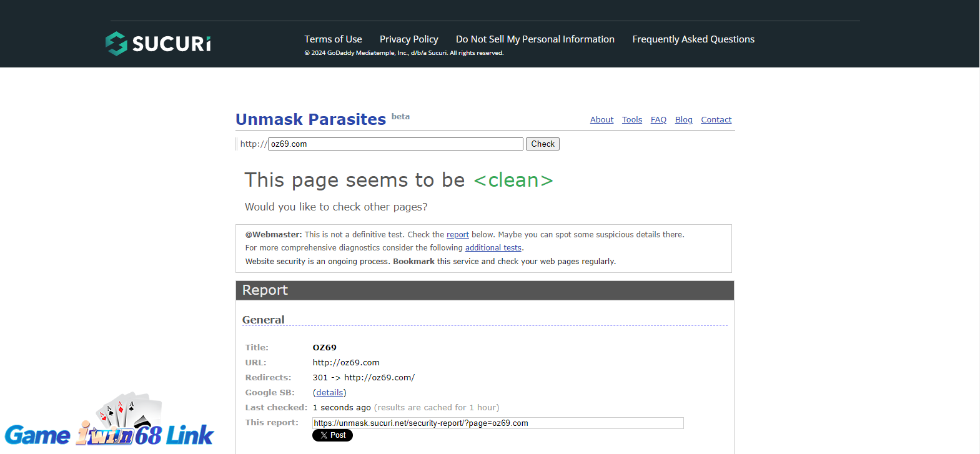Image resolution: width=980 pixels, height=454 pixels.
Task: Open Google SB details link
Action: [x=330, y=392]
